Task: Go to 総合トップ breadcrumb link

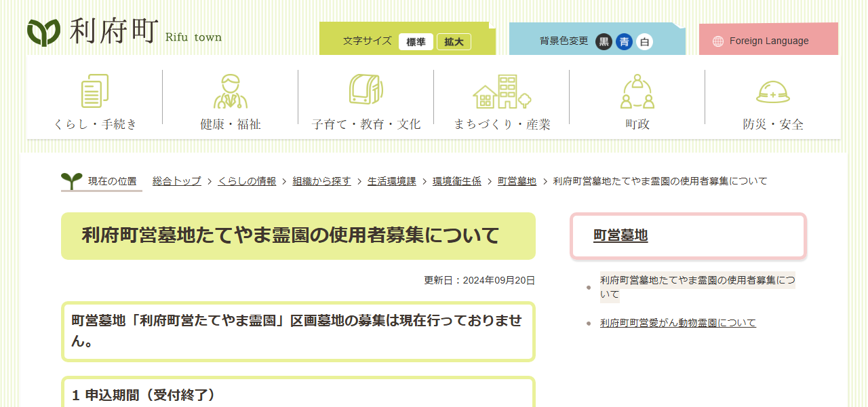Action: point(177,181)
